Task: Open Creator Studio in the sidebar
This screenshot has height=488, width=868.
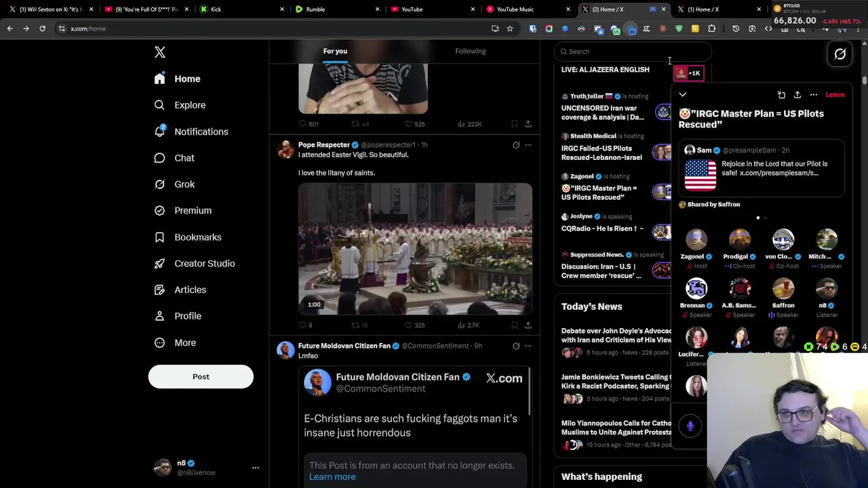Action: coord(195,264)
